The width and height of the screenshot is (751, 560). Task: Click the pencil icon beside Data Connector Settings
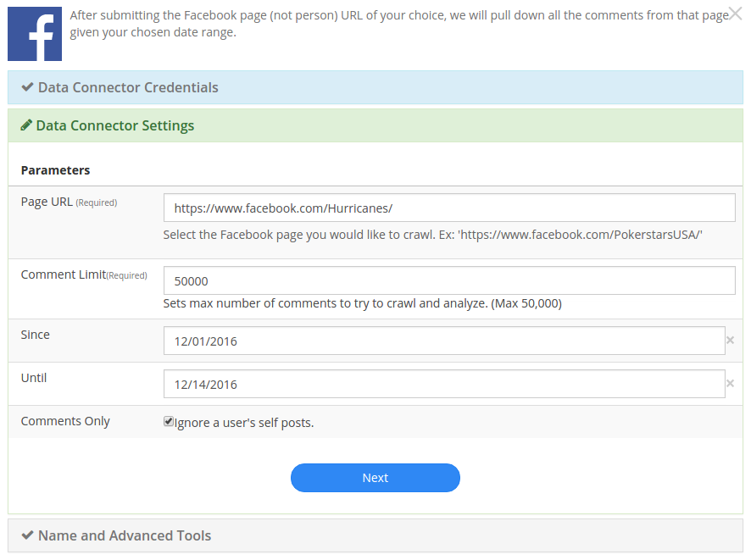(x=26, y=125)
